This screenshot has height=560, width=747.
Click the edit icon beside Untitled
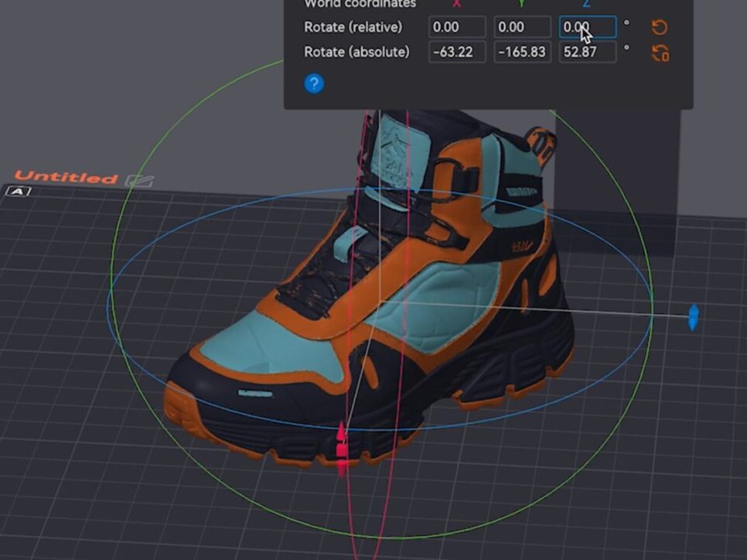(139, 179)
